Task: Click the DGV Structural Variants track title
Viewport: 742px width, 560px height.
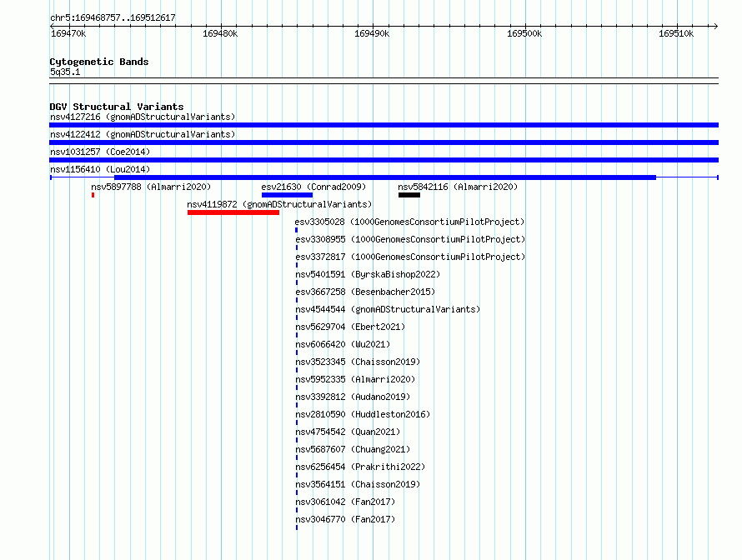Action: [x=117, y=107]
